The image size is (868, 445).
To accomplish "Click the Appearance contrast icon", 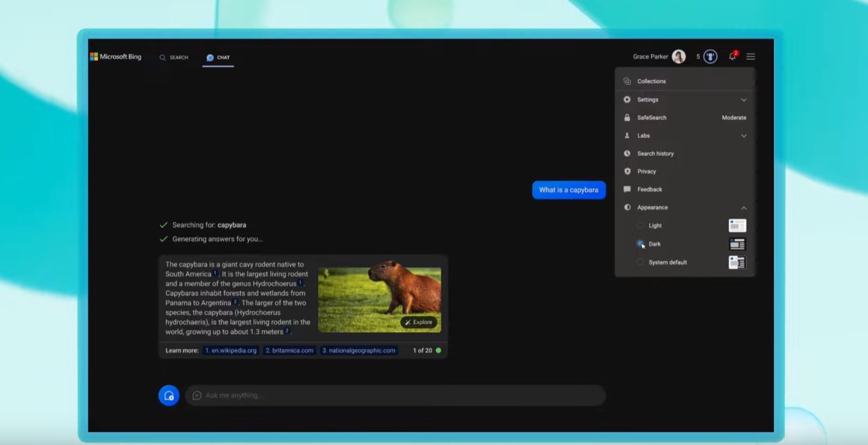I will pos(627,207).
